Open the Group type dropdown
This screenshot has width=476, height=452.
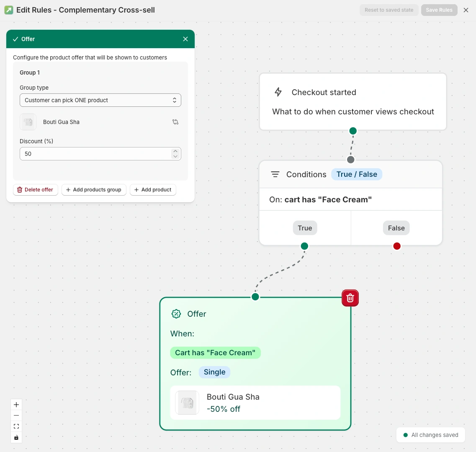[x=100, y=100]
